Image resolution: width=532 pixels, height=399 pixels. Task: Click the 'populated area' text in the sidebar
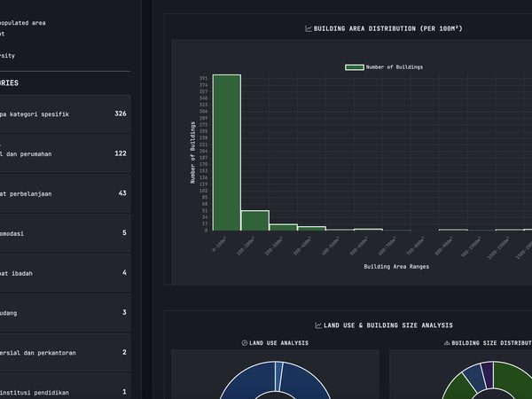click(x=23, y=23)
